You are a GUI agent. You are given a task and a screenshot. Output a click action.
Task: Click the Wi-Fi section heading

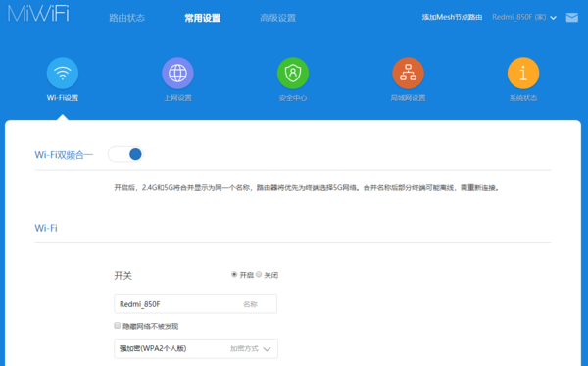point(46,228)
